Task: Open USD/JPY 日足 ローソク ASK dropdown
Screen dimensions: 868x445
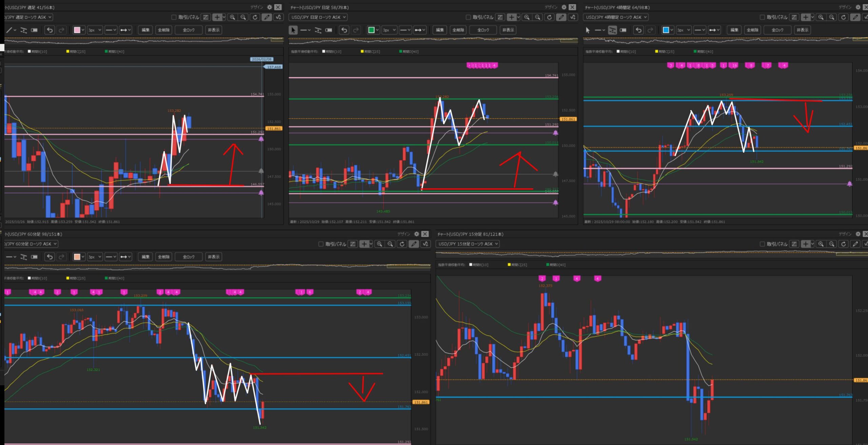Action: (x=318, y=17)
